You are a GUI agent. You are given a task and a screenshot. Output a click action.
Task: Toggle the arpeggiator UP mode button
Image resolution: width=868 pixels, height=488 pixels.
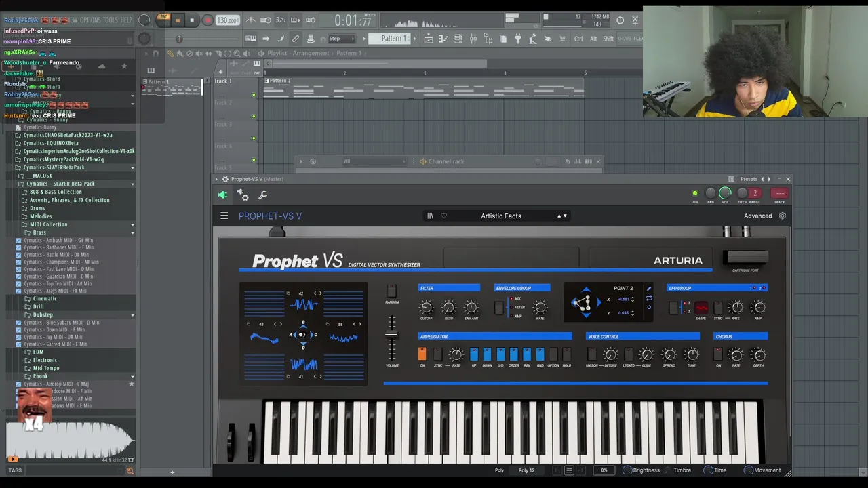pos(473,354)
